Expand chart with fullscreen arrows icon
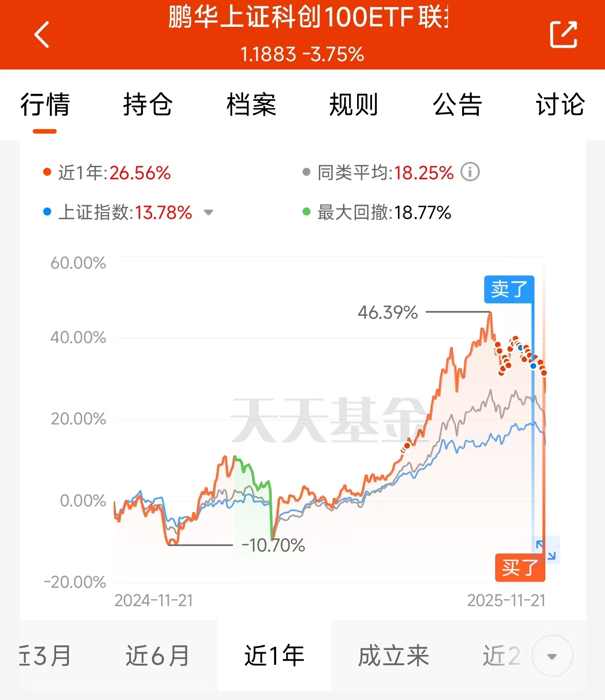 [546, 550]
